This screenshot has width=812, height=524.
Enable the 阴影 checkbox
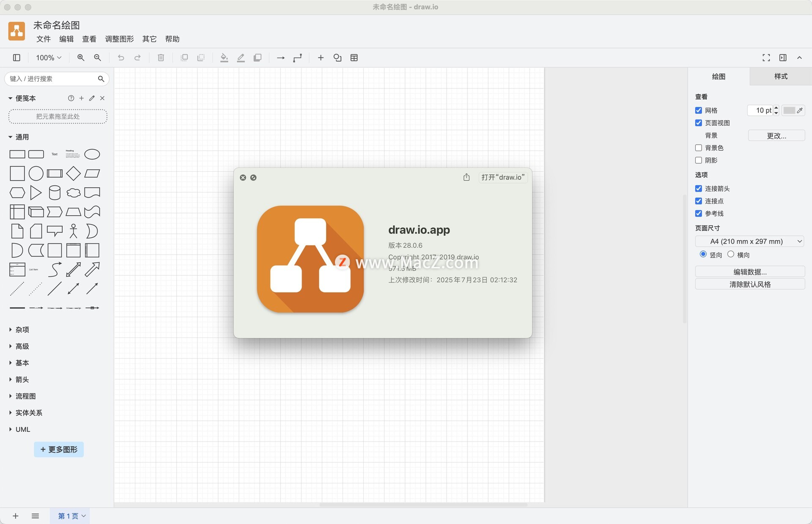coord(699,160)
